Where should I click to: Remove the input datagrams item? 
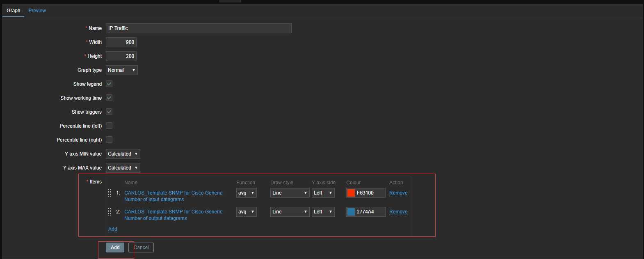(x=398, y=193)
